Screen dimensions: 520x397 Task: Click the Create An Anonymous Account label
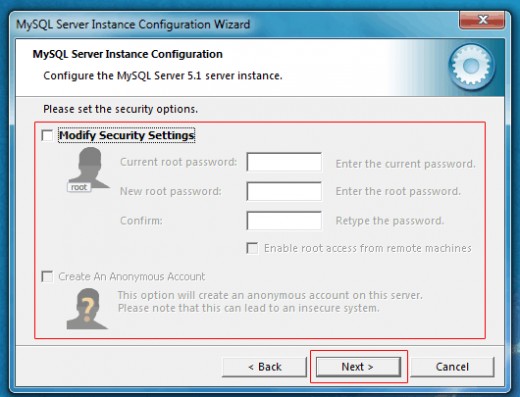pos(132,277)
